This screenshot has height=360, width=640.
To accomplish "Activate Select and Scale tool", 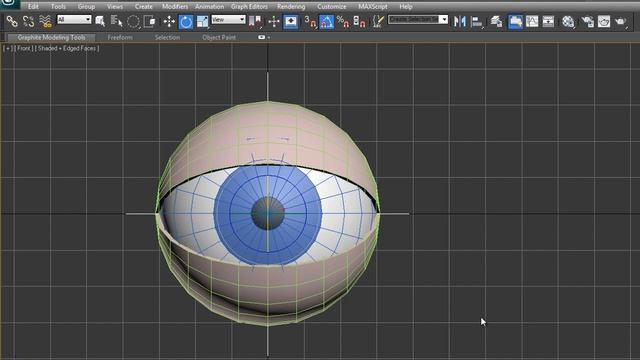I will point(202,21).
